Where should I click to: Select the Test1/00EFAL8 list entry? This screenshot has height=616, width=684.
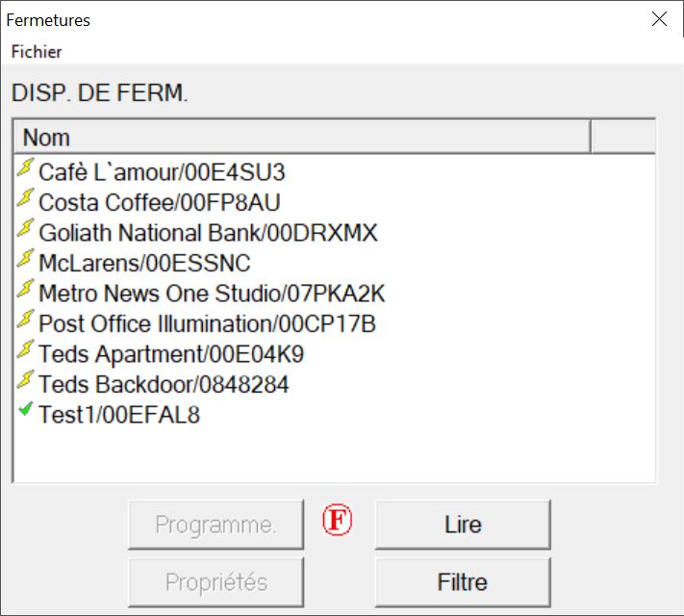[119, 415]
